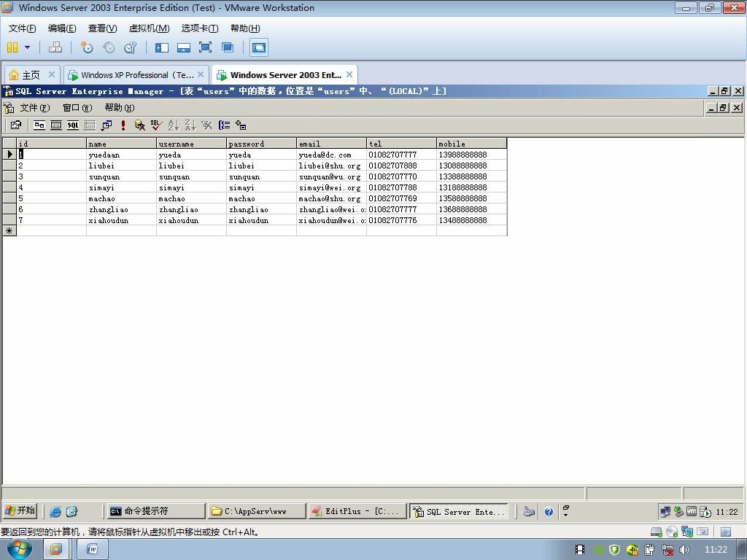Click the remove filter icon
747x560 pixels.
click(x=206, y=125)
